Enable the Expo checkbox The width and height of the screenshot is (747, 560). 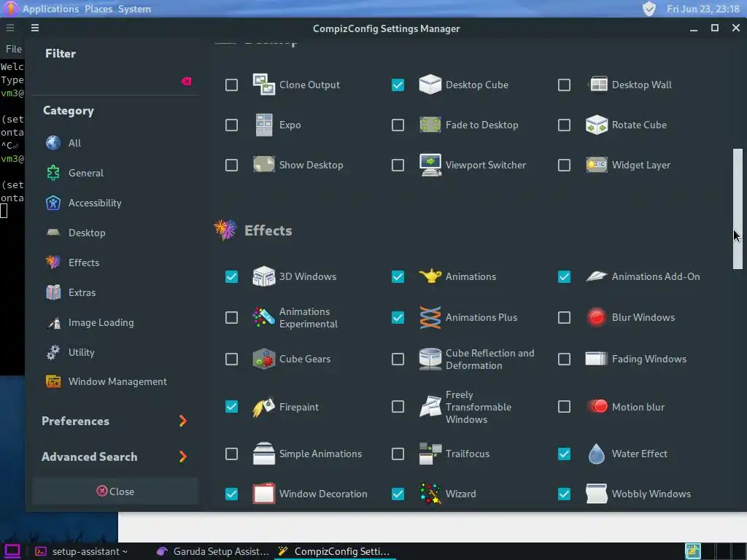pyautogui.click(x=231, y=125)
